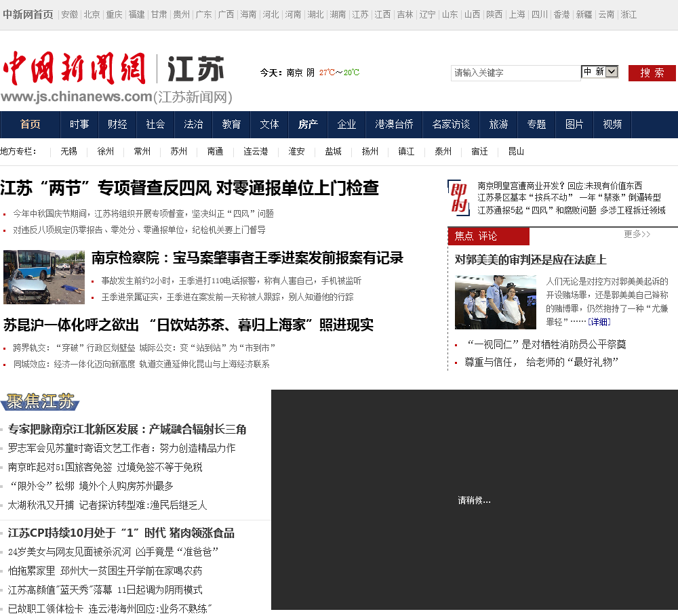Select 香港 in the top province bar
The height and width of the screenshot is (616, 678).
pos(561,15)
